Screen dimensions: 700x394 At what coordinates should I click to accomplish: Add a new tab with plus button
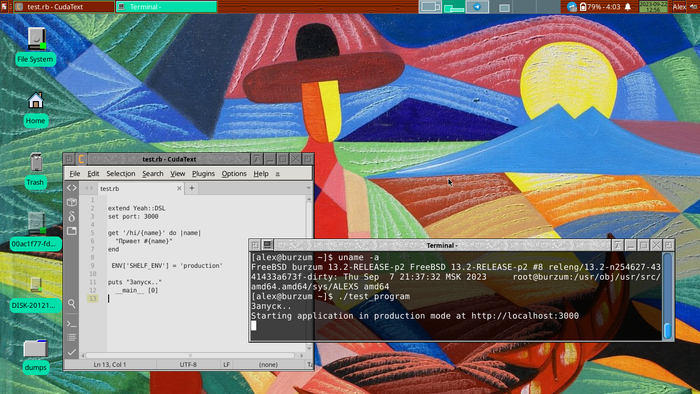coord(192,188)
